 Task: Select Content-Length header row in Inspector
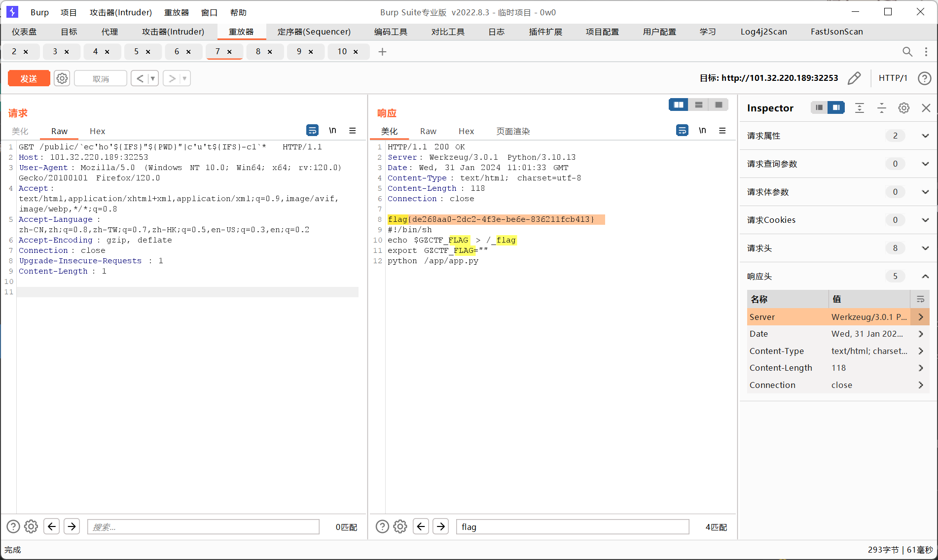[x=838, y=368]
